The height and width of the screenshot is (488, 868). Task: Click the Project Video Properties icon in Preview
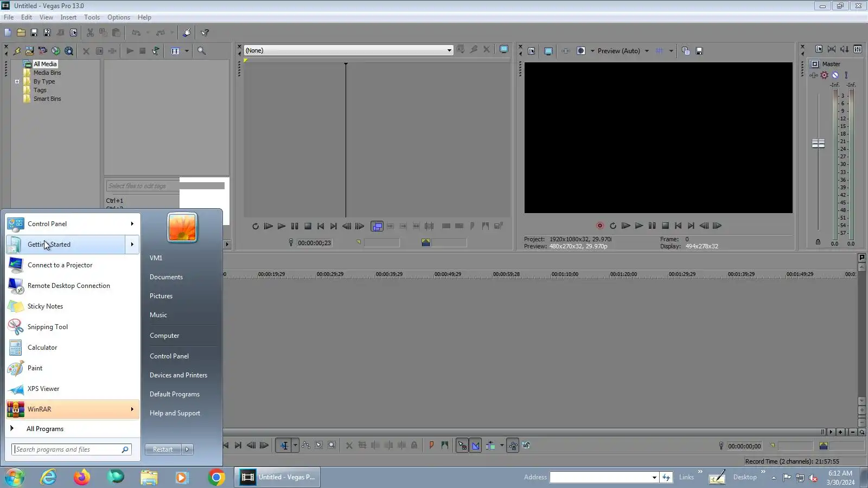tap(532, 51)
